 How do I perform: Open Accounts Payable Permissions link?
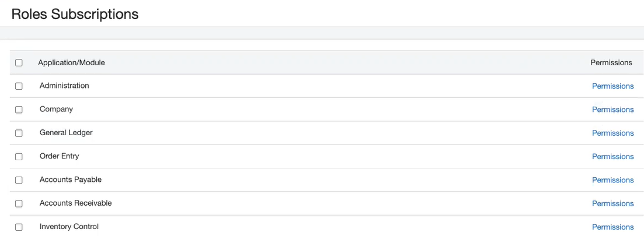pyautogui.click(x=612, y=180)
